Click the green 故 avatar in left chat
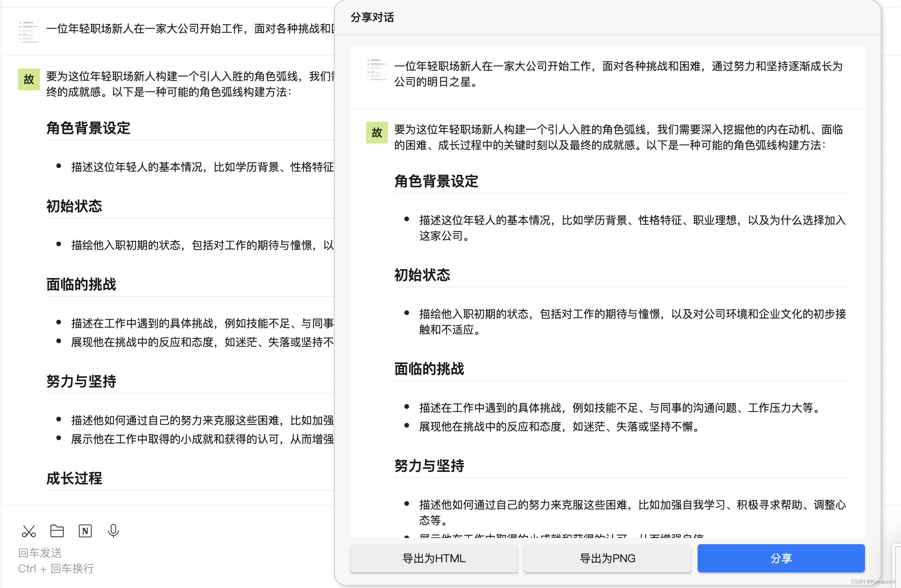This screenshot has height=588, width=901. [29, 79]
